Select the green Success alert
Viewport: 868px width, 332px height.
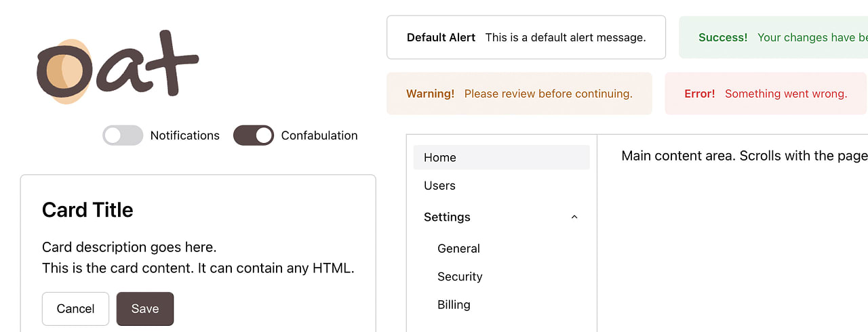coord(773,37)
